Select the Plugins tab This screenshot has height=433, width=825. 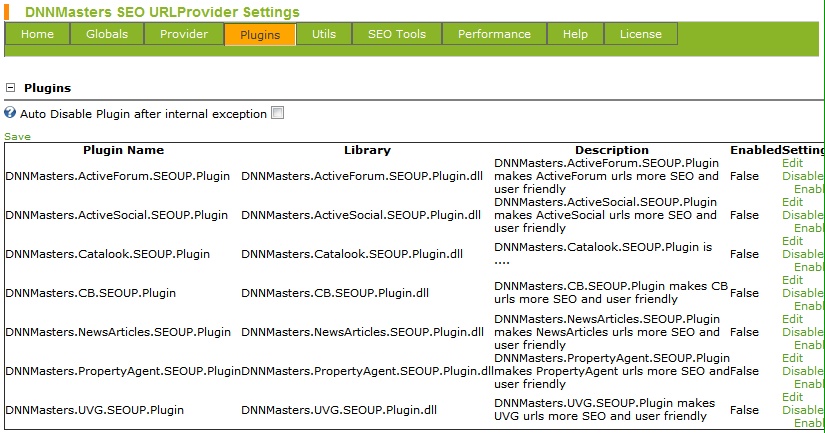tap(260, 35)
